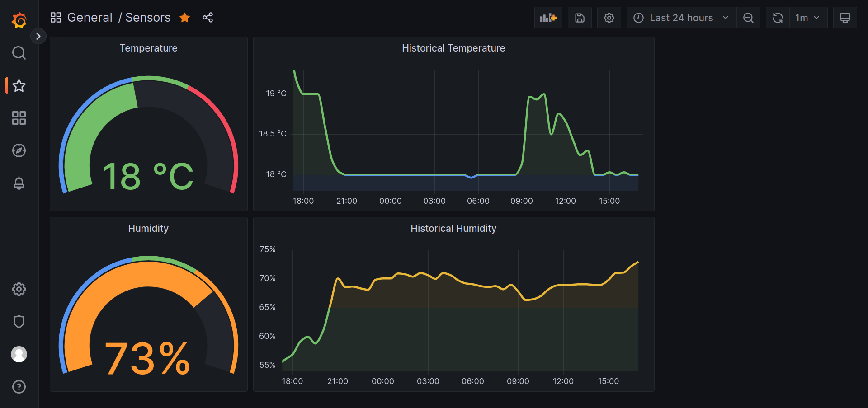Viewport: 868px width, 408px height.
Task: Cycle view mode with monitor icon
Action: click(844, 18)
